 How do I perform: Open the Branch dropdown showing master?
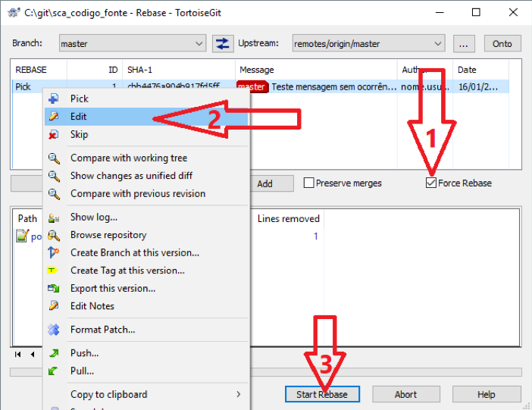click(131, 44)
